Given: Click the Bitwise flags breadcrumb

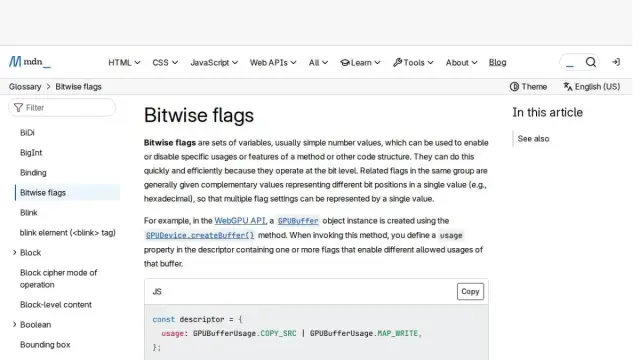Looking at the screenshot, I should [78, 87].
